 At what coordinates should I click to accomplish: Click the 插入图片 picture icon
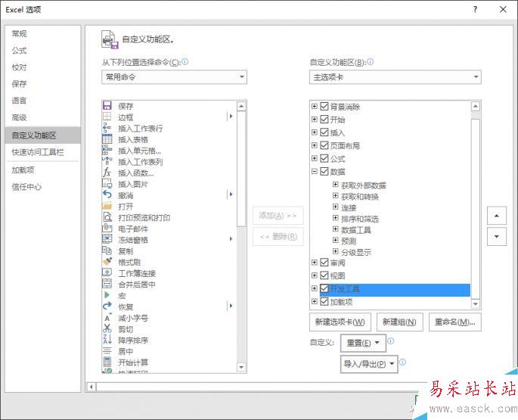click(107, 184)
